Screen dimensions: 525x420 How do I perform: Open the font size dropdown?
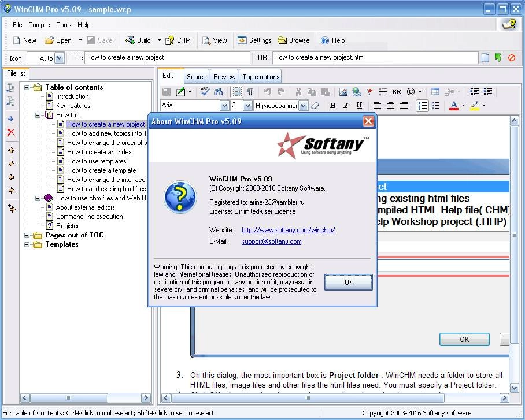pos(247,106)
